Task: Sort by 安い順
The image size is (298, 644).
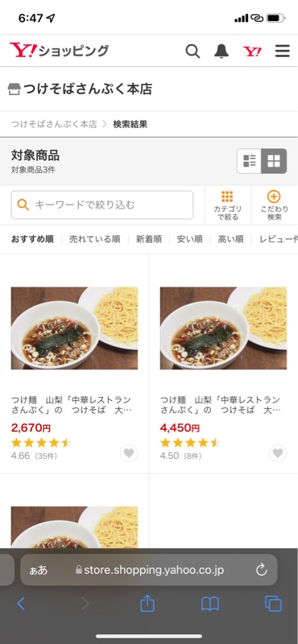Action: tap(190, 239)
